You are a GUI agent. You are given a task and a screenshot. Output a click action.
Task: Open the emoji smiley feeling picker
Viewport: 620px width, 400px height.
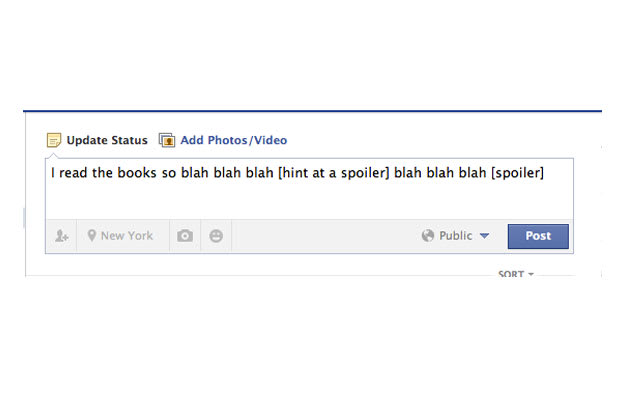(216, 236)
